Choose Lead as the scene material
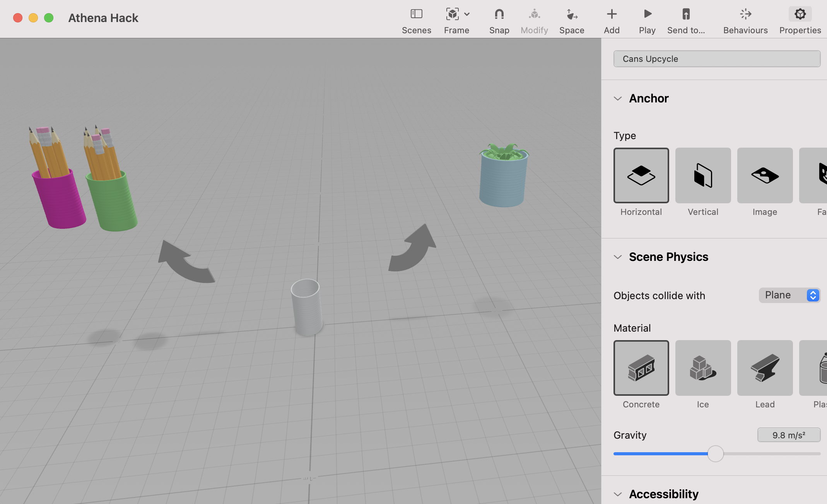The height and width of the screenshot is (504, 827). pyautogui.click(x=765, y=368)
